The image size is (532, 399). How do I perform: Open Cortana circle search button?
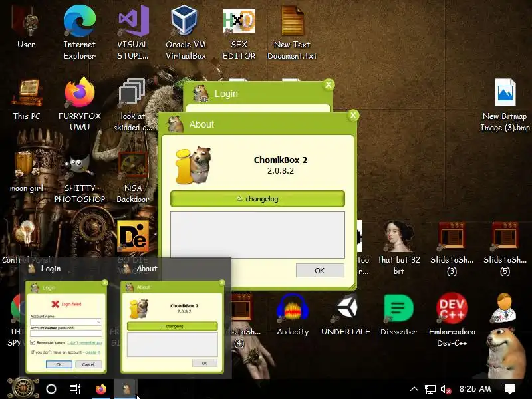point(51,389)
